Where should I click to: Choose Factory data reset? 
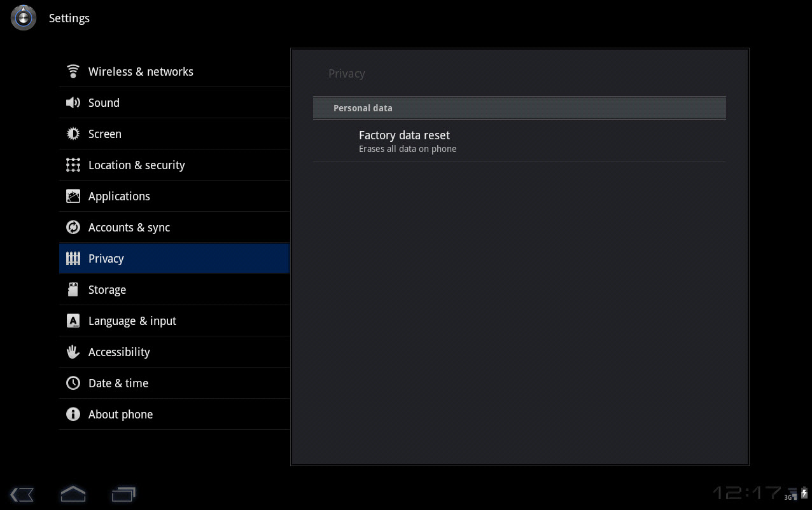pyautogui.click(x=404, y=141)
